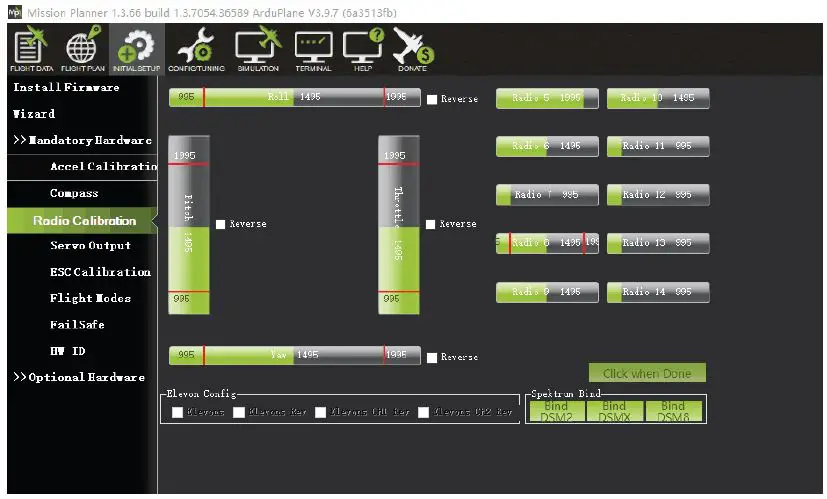Select ESC Calibration in sidebar

tap(100, 272)
